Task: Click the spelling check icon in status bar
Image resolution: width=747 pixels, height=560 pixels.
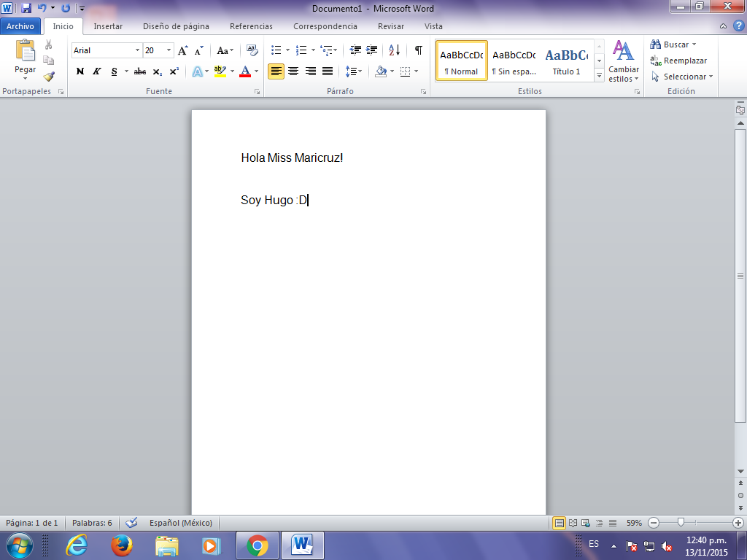Action: (131, 523)
